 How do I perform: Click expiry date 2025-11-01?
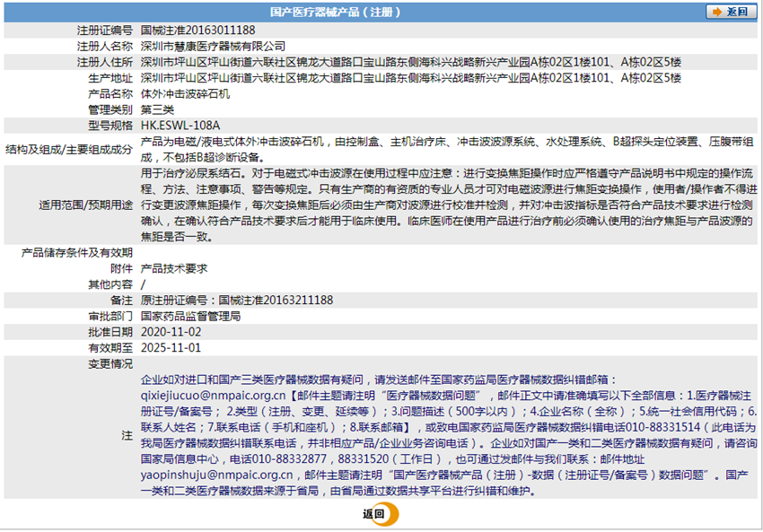(x=171, y=348)
